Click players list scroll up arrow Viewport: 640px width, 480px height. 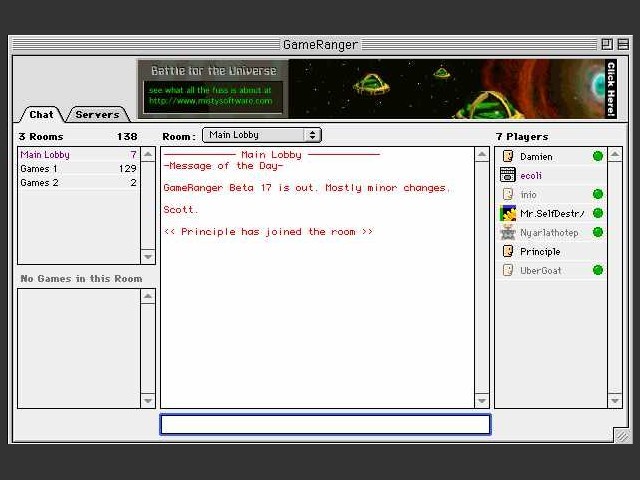click(615, 154)
